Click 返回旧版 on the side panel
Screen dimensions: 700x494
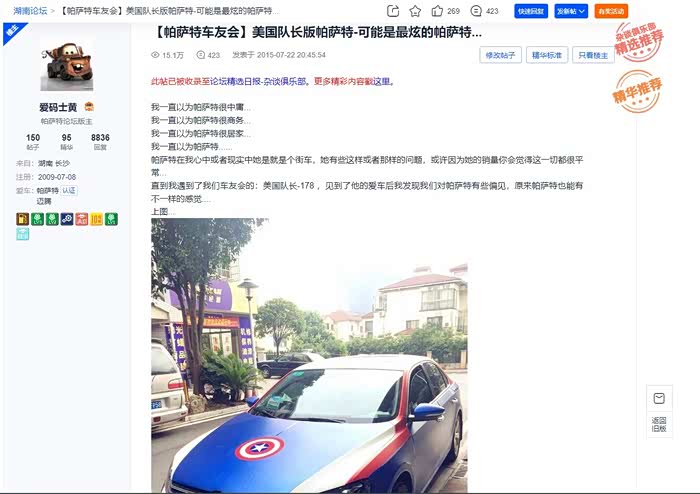click(x=659, y=424)
